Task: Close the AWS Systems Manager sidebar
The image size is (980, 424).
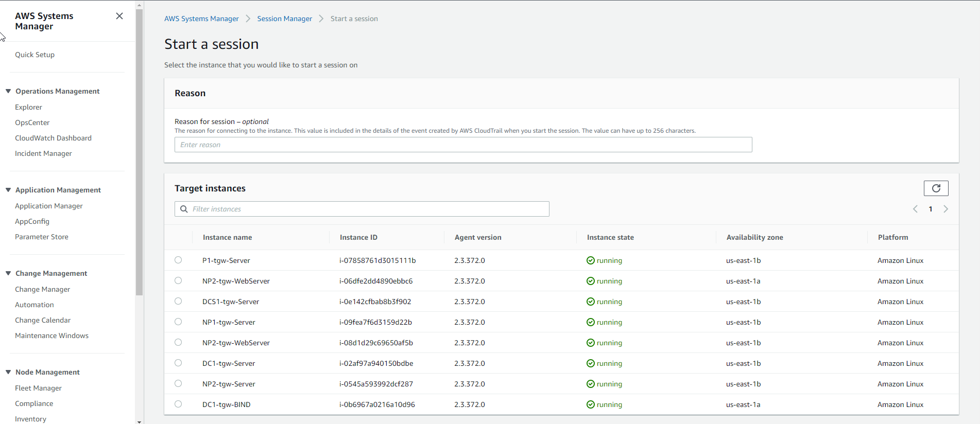Action: (119, 16)
